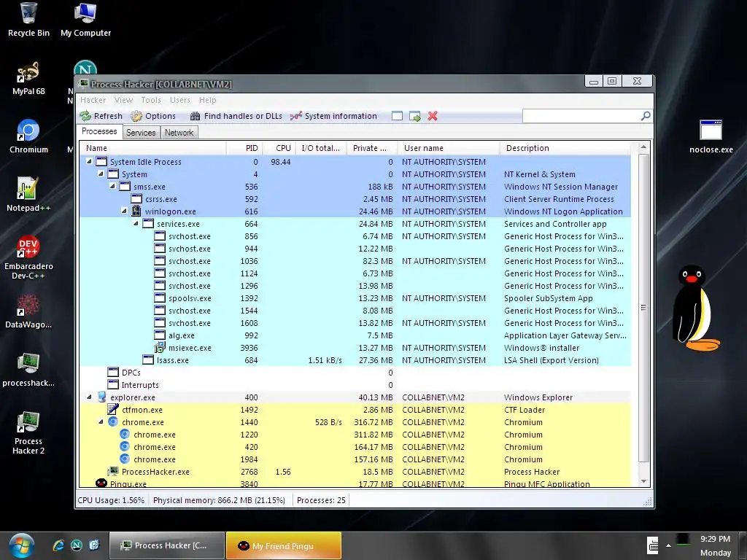Open MyPal 68 desktop shortcut
Viewport: 747px width, 560px height.
coord(28,78)
